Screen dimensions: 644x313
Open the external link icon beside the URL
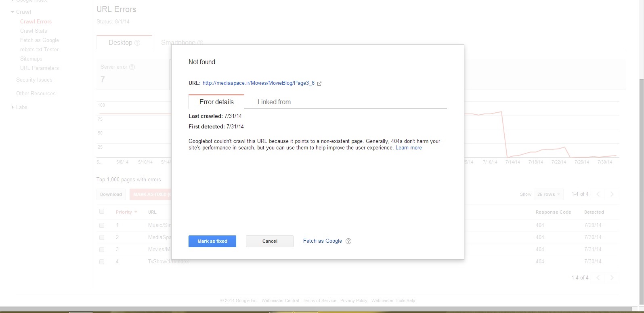pos(319,84)
